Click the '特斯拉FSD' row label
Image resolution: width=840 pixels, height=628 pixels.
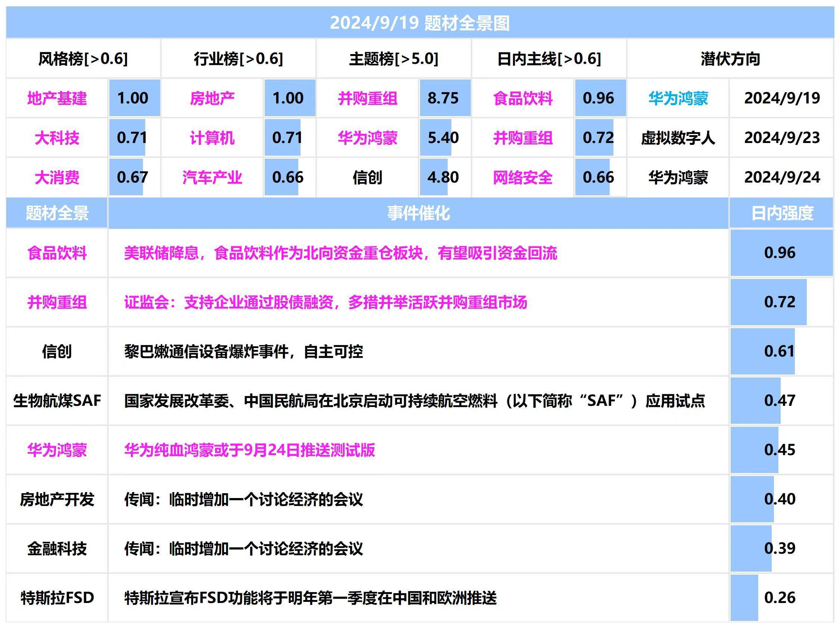point(57,598)
